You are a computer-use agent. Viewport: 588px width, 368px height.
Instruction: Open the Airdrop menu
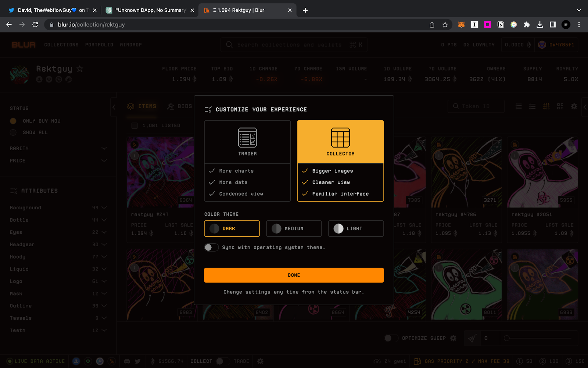pos(131,45)
